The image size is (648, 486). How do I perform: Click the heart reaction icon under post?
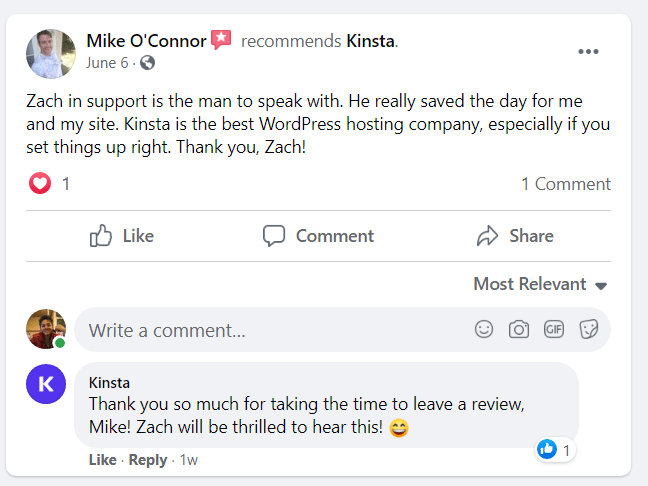click(40, 184)
